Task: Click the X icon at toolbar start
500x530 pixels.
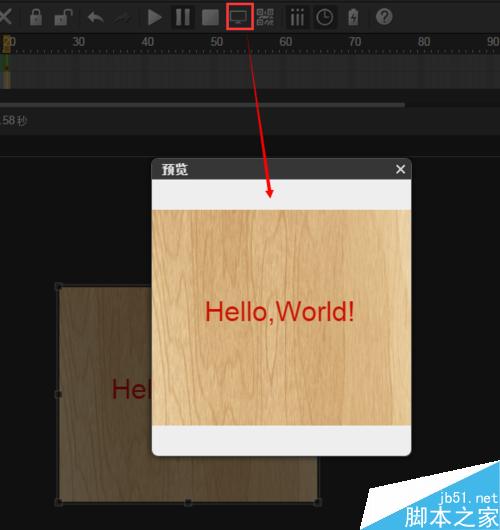Action: [6, 17]
